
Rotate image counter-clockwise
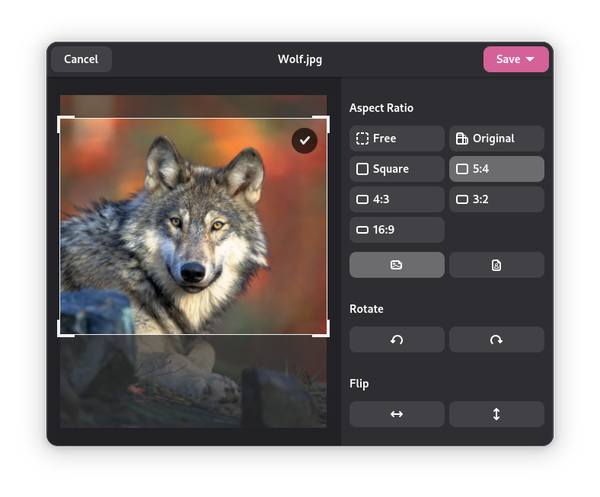(x=397, y=340)
